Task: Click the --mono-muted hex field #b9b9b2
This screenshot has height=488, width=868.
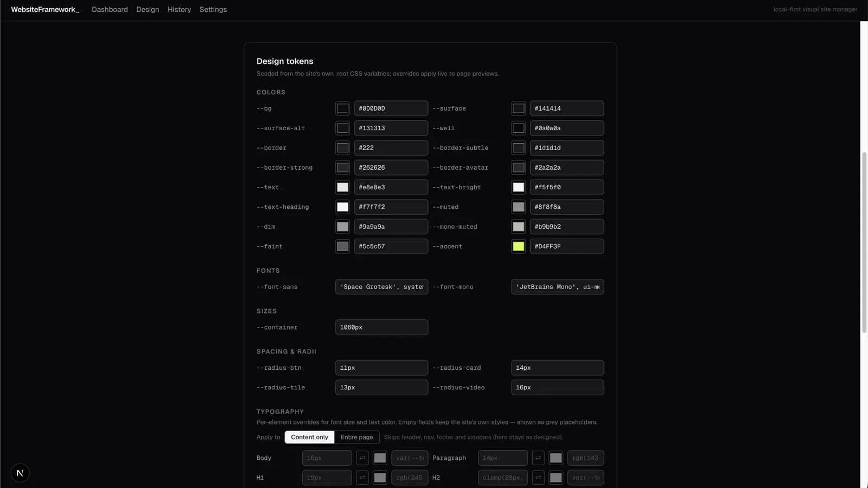Action: tap(567, 227)
